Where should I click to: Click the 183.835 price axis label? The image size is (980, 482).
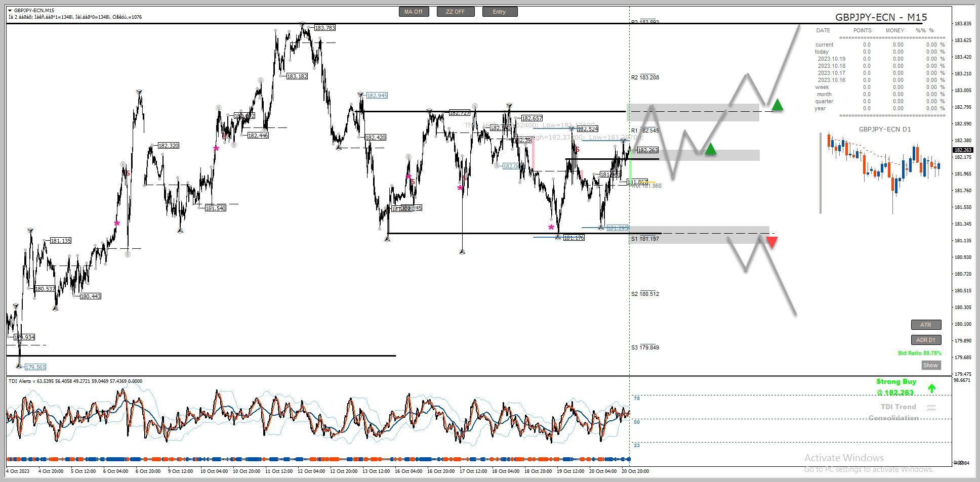click(x=963, y=24)
